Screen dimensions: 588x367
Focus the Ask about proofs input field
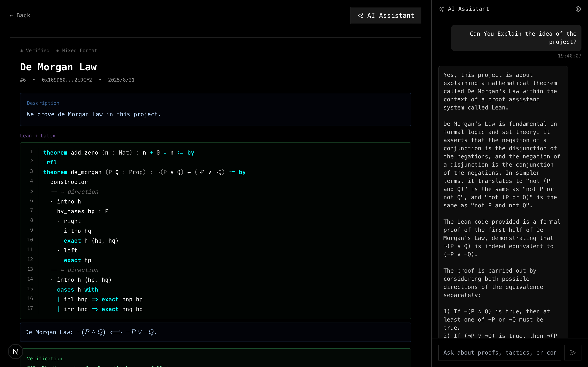click(x=499, y=353)
